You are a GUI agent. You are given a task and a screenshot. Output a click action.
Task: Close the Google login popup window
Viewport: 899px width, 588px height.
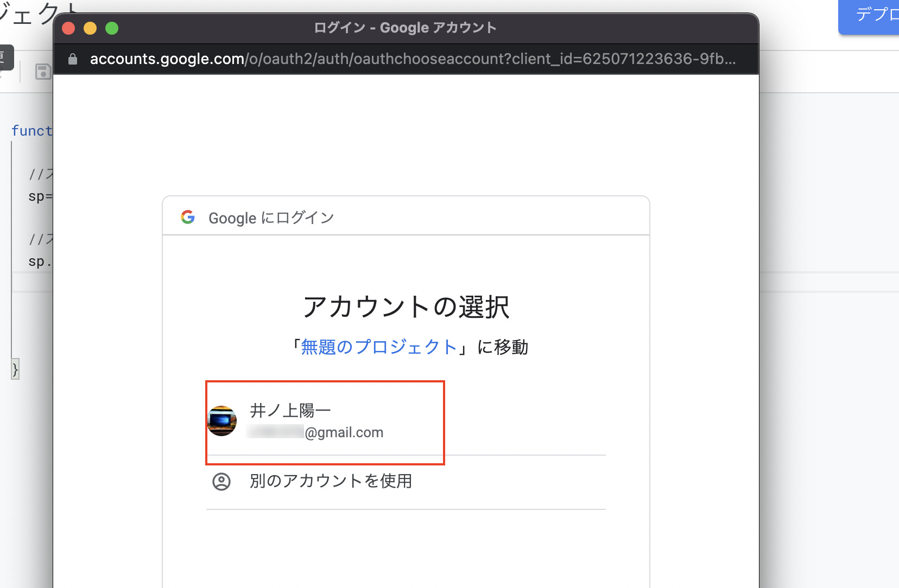point(68,28)
